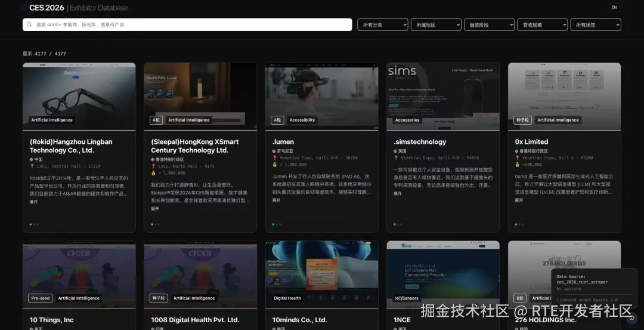Click the IoT/Sensors tag on 1NCE card

click(x=407, y=298)
